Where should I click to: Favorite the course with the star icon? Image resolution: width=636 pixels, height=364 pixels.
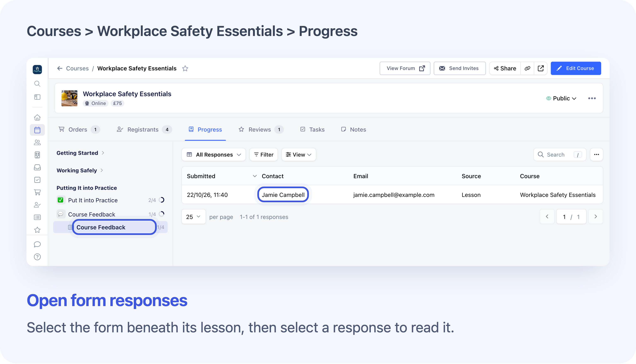pyautogui.click(x=185, y=68)
